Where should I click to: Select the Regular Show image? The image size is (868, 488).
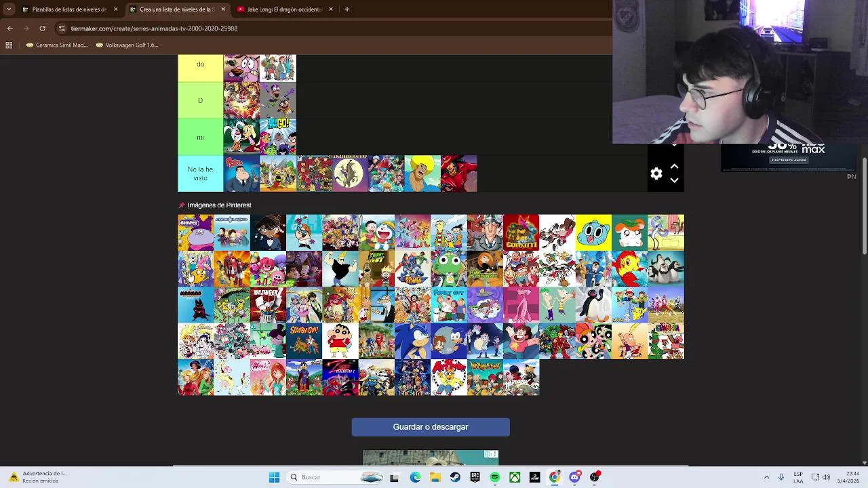click(666, 232)
